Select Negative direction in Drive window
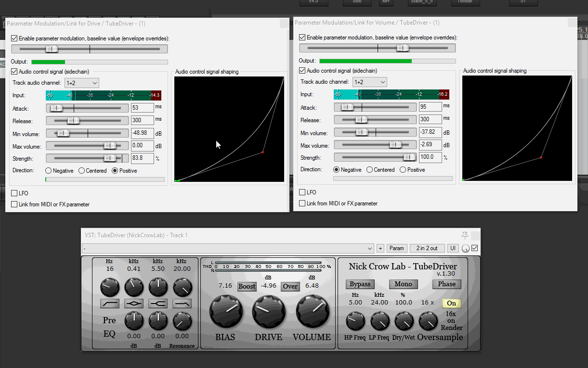 (49, 170)
